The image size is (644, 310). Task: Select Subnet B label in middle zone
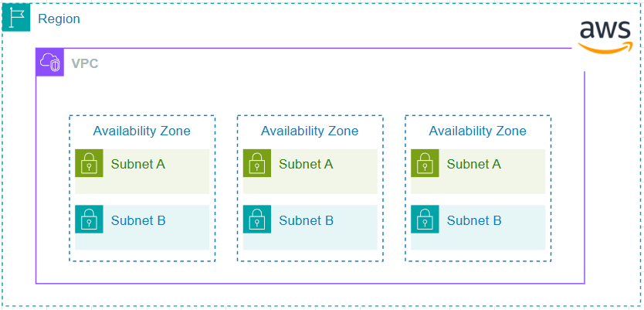[306, 220]
